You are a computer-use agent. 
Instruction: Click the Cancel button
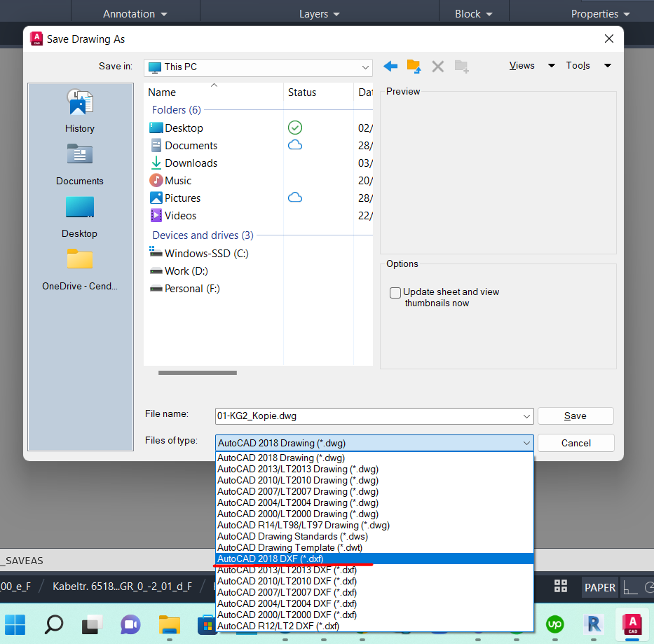pos(575,443)
